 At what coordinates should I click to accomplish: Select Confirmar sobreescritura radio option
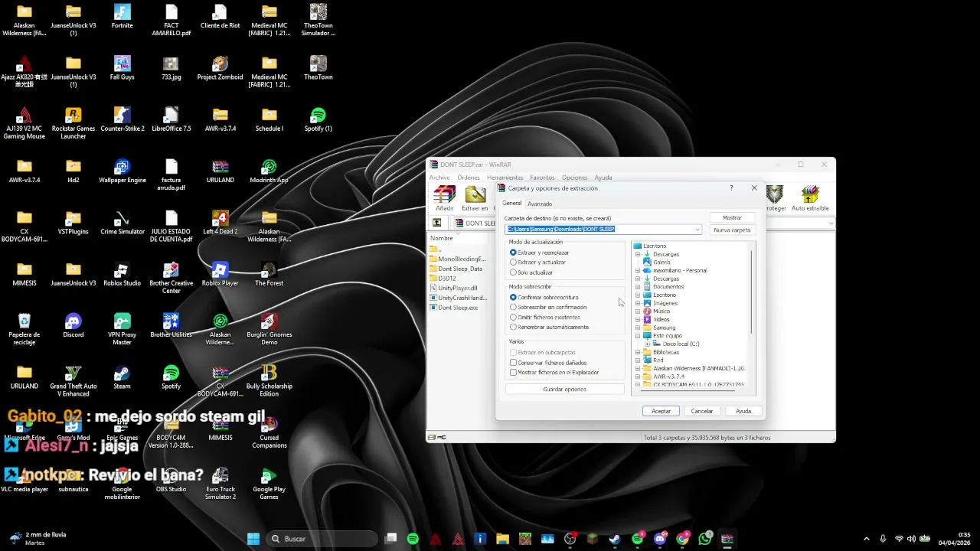544,297
